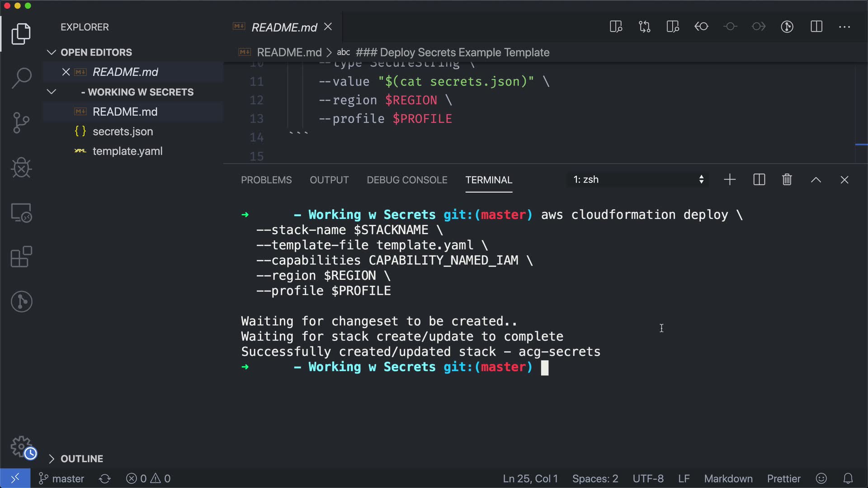Collapse the OPEN EDITORS section
868x488 pixels.
pos(52,52)
